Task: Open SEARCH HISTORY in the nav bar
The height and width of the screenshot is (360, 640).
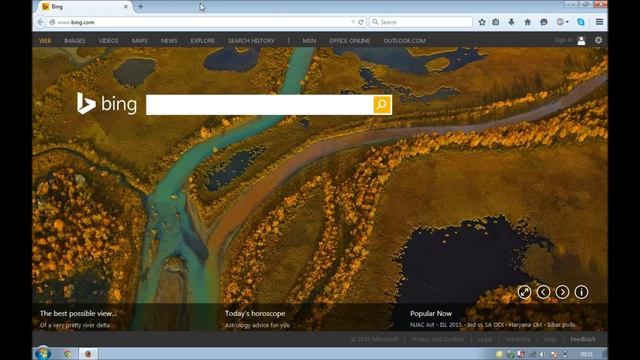Action: [x=251, y=41]
